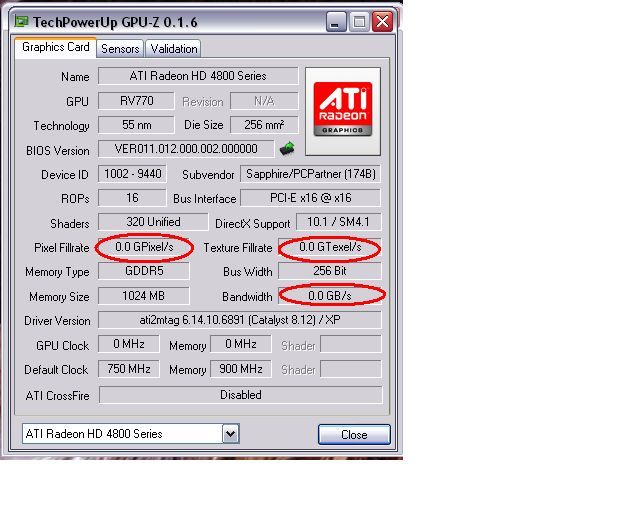Image resolution: width=640 pixels, height=512 pixels.
Task: Click the ATI CrossFire label
Action: tap(57, 396)
